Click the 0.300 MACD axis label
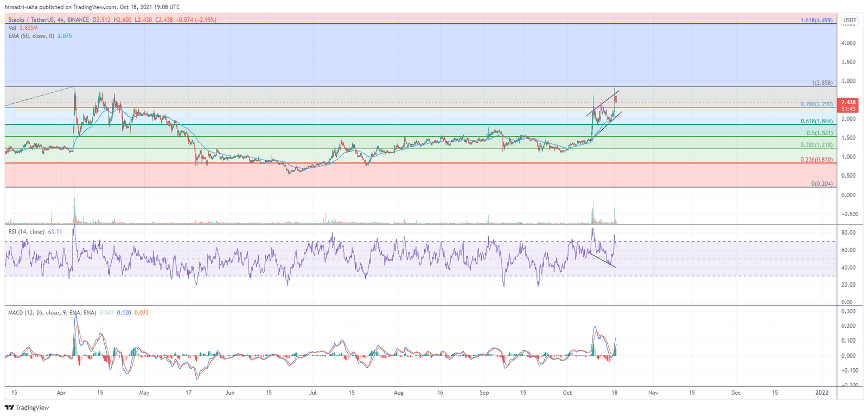Screen dimensions: 868x416 pos(848,312)
